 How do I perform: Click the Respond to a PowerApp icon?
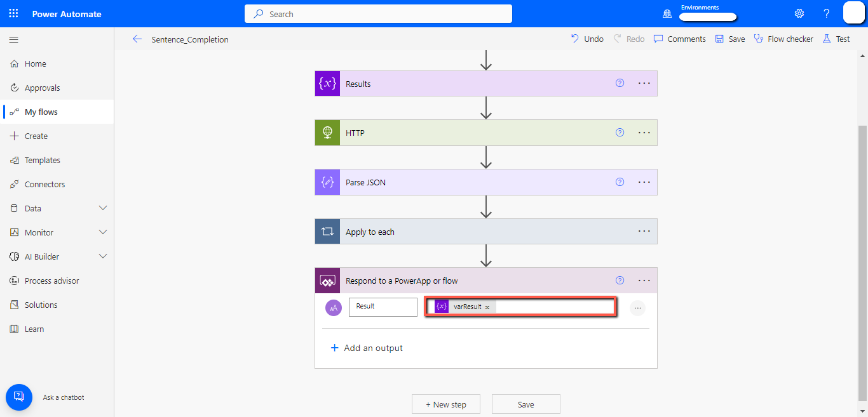point(327,280)
